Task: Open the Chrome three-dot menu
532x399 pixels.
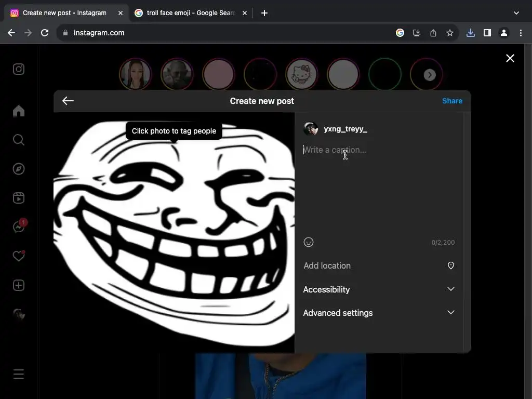Action: click(521, 33)
